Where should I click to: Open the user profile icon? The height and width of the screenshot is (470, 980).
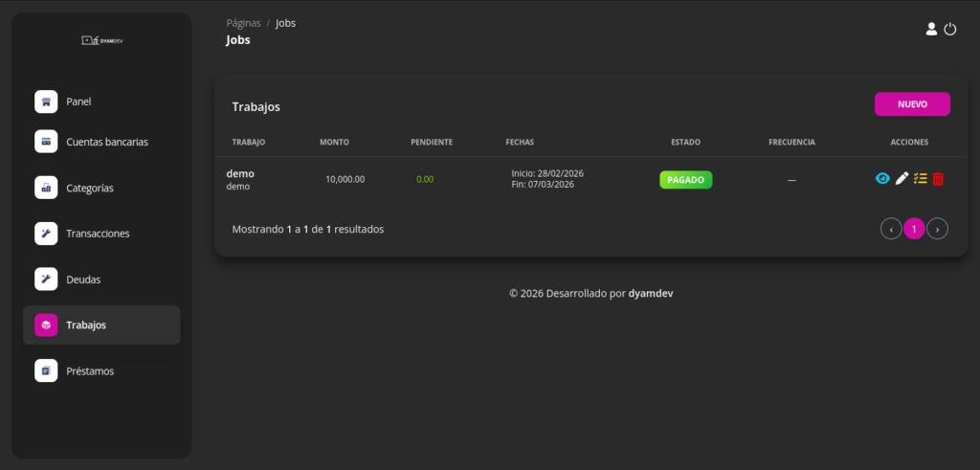coord(931,30)
